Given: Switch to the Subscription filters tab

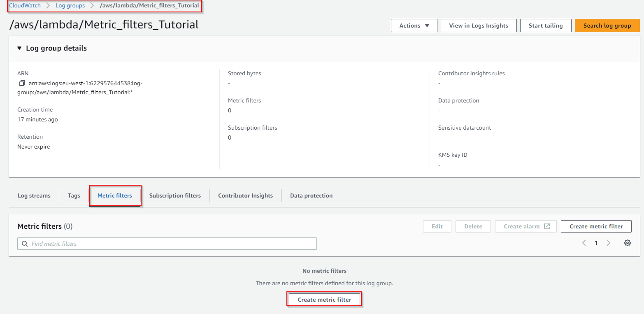Looking at the screenshot, I should coord(175,195).
